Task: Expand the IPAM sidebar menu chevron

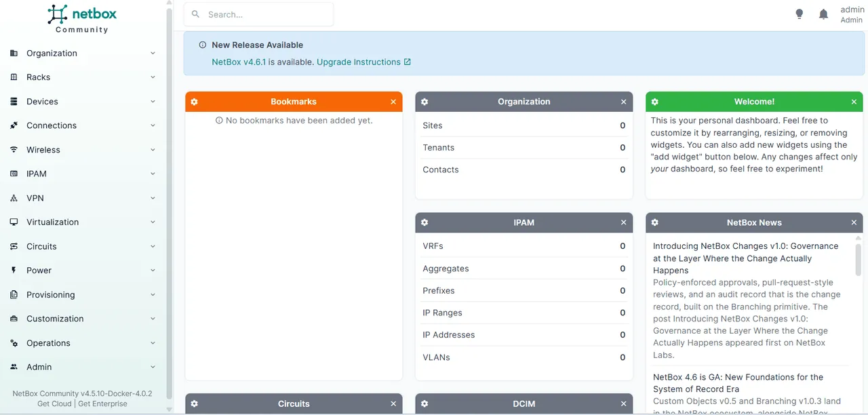Action: [153, 174]
